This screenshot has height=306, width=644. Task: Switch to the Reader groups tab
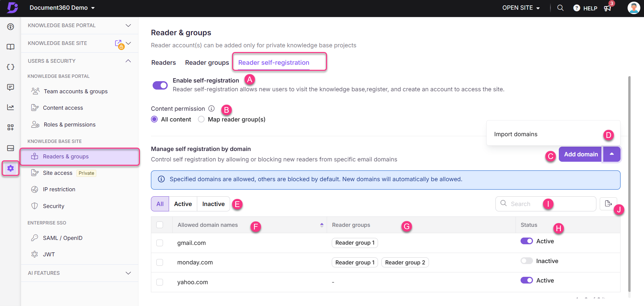click(207, 62)
